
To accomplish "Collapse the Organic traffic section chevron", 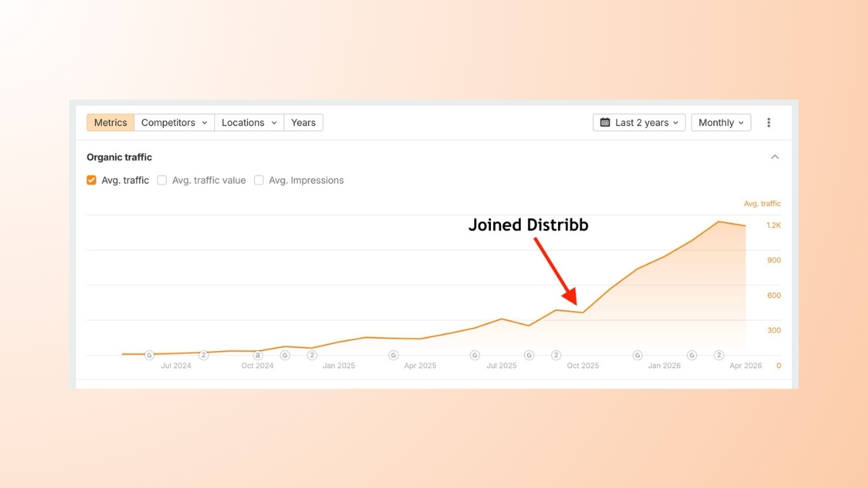I will (774, 157).
